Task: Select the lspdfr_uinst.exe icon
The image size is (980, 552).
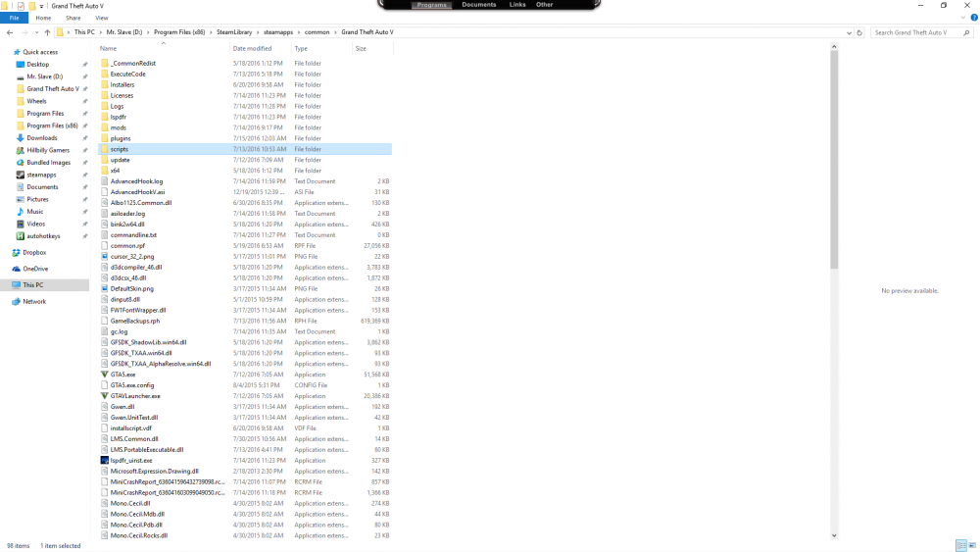Action: 105,460
